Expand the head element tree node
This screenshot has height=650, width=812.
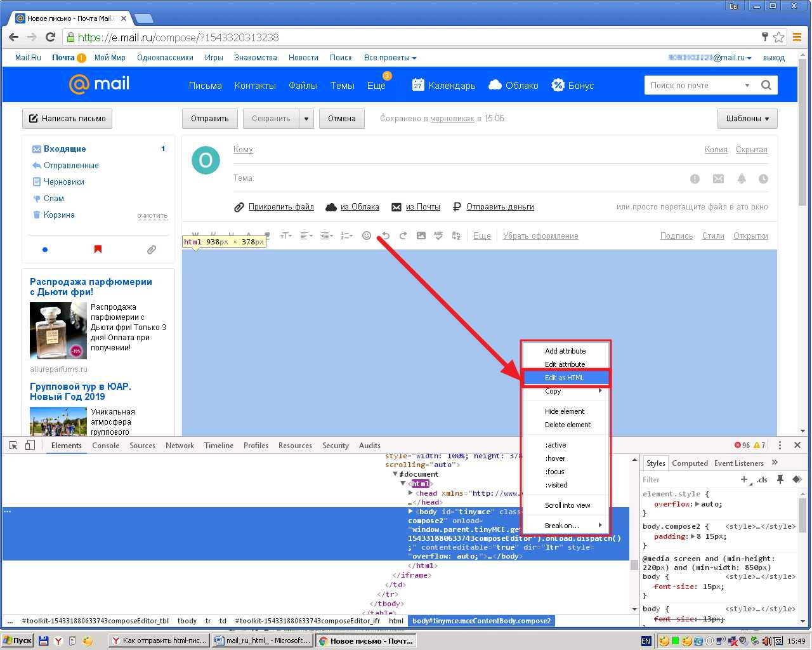pos(411,493)
